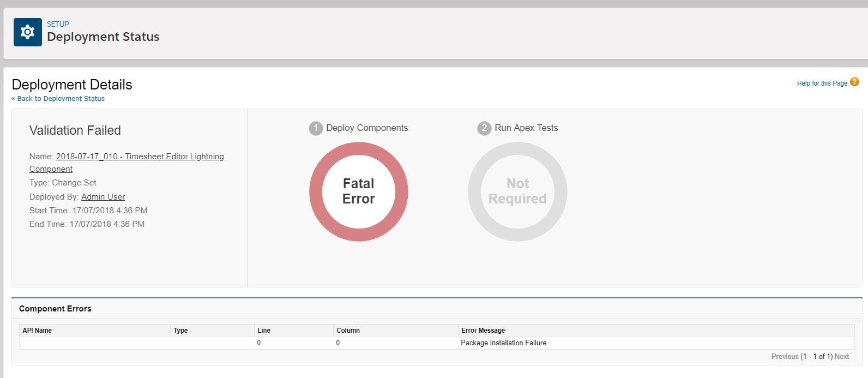
Task: Open the Admin User profile link
Action: pyautogui.click(x=103, y=197)
